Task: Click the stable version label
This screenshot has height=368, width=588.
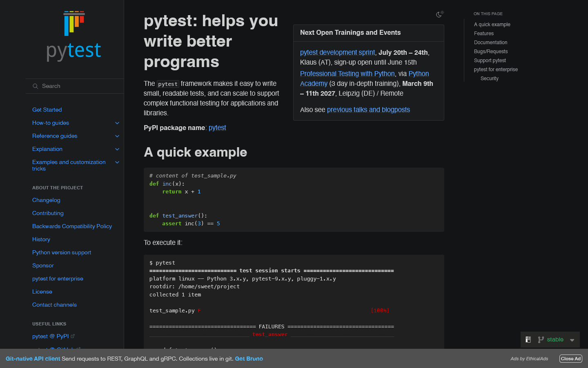Action: point(555,339)
